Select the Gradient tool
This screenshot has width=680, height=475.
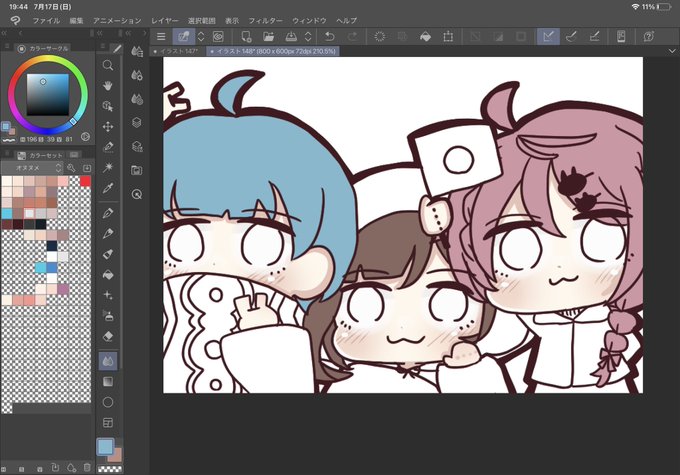tap(108, 382)
